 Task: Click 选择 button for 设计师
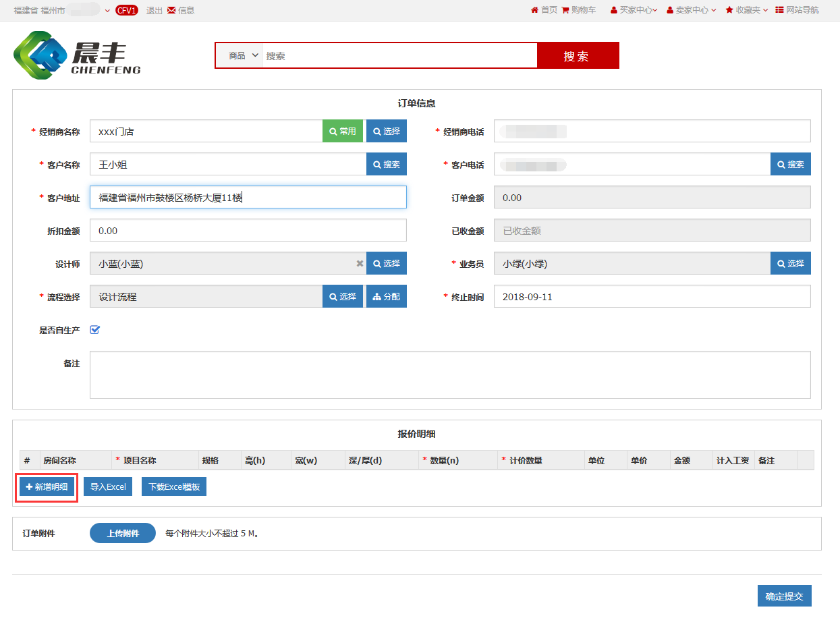(x=387, y=263)
